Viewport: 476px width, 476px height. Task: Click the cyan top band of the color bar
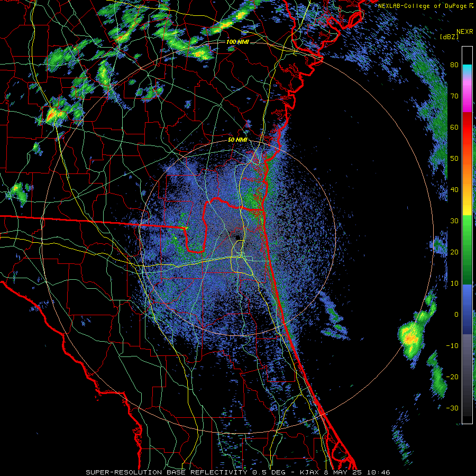pyautogui.click(x=467, y=68)
